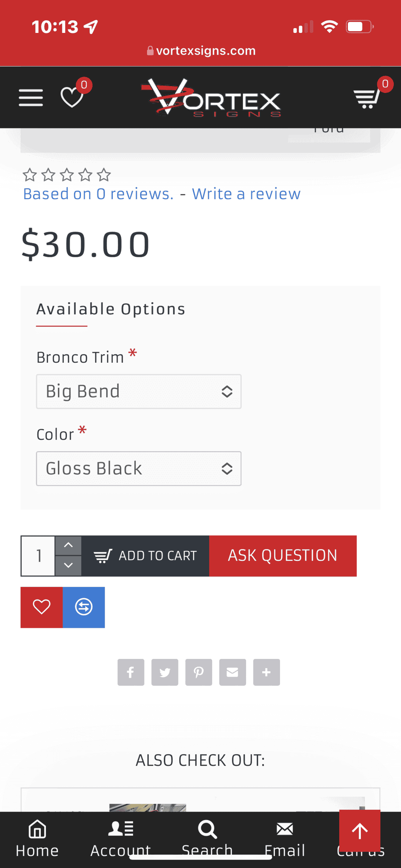Open the Write a review link
Screen dimensions: 401x868
click(246, 194)
